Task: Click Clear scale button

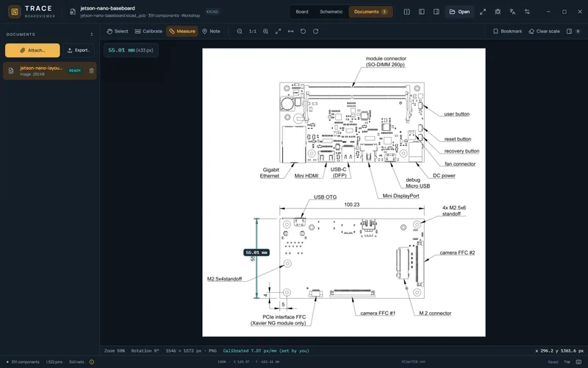Action: [544, 31]
